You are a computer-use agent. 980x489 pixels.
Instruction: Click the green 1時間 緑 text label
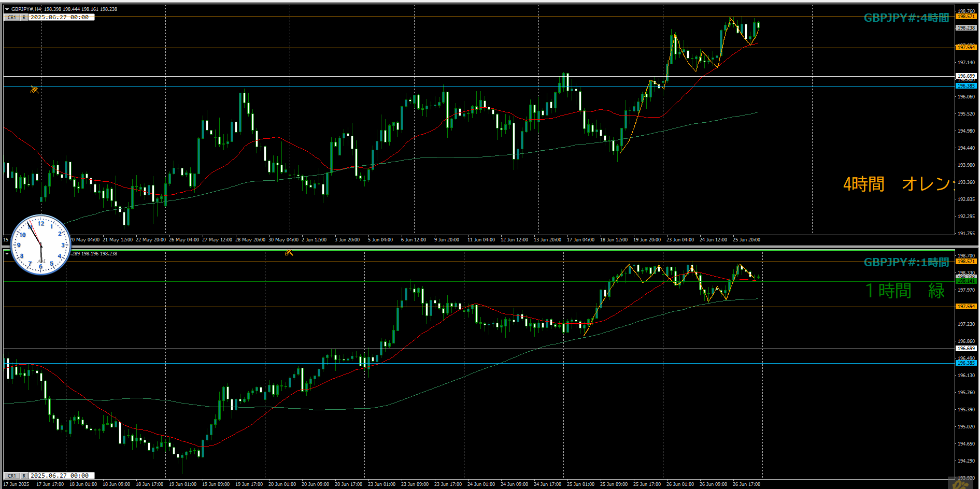point(905,291)
